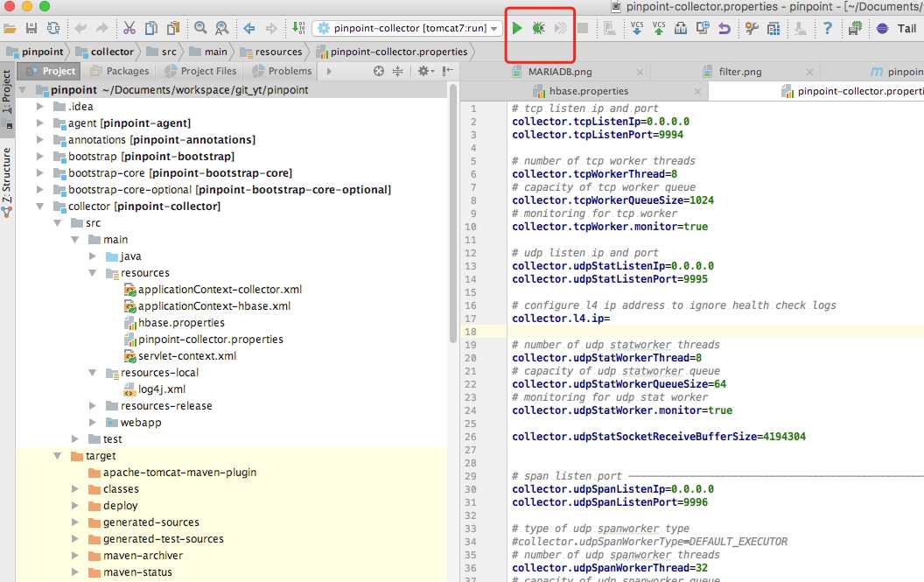Hide the Project panel with the hide icon
924x582 pixels.
448,72
